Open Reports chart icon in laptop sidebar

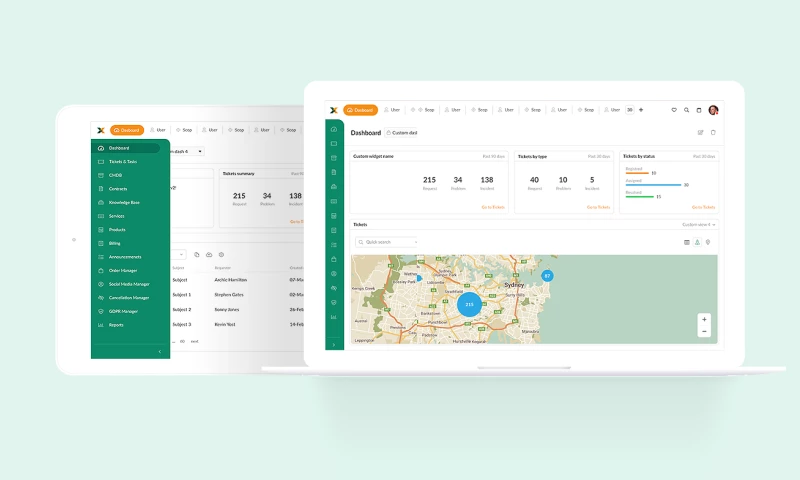(334, 317)
